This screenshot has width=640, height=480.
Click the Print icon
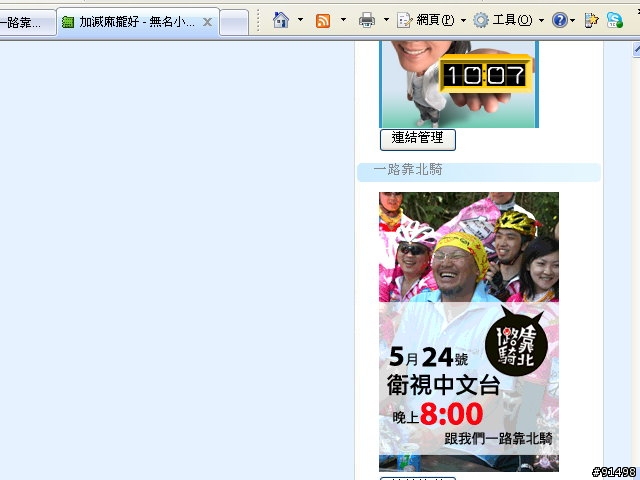(x=367, y=20)
